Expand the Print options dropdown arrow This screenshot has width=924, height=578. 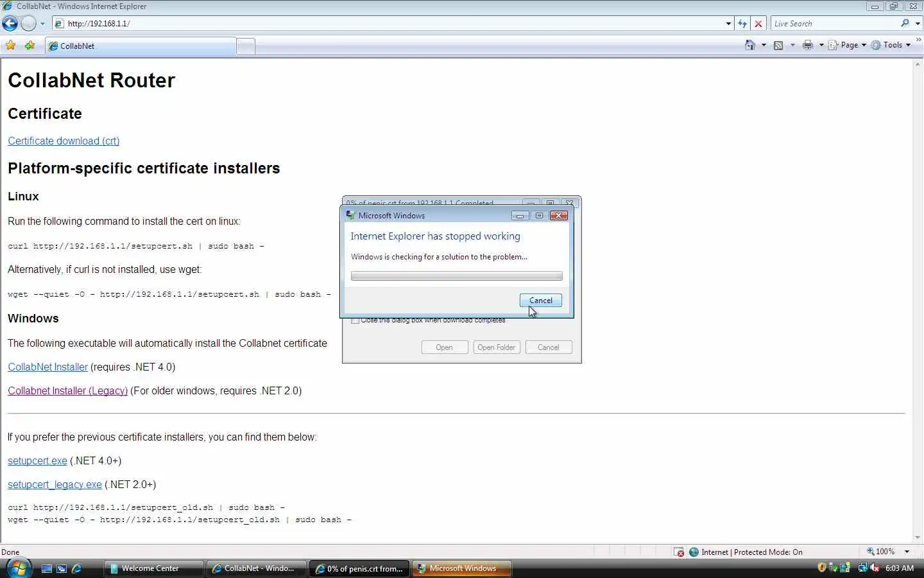tap(821, 45)
